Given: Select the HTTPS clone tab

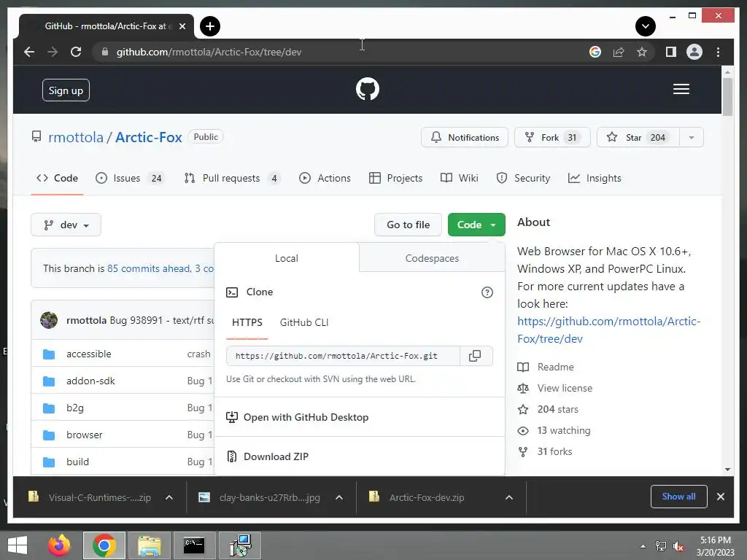Looking at the screenshot, I should [x=247, y=322].
